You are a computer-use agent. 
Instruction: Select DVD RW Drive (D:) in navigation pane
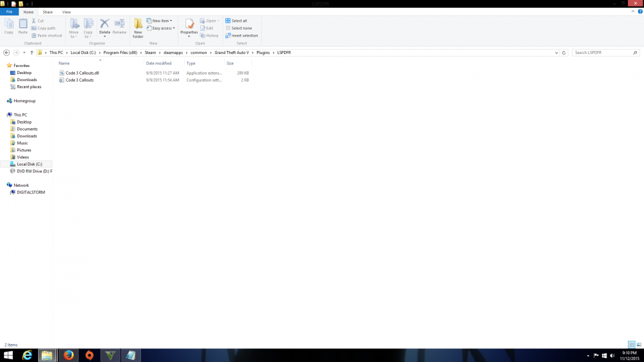coord(31,171)
